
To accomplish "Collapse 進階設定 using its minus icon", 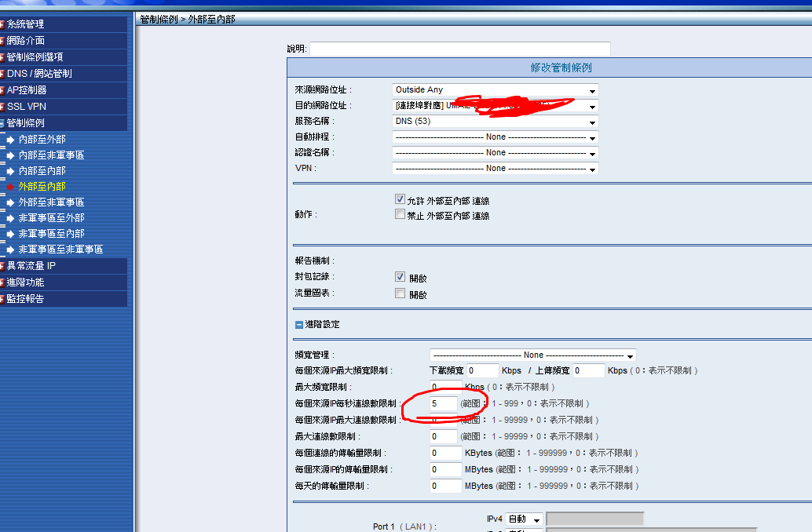I will coord(298,324).
